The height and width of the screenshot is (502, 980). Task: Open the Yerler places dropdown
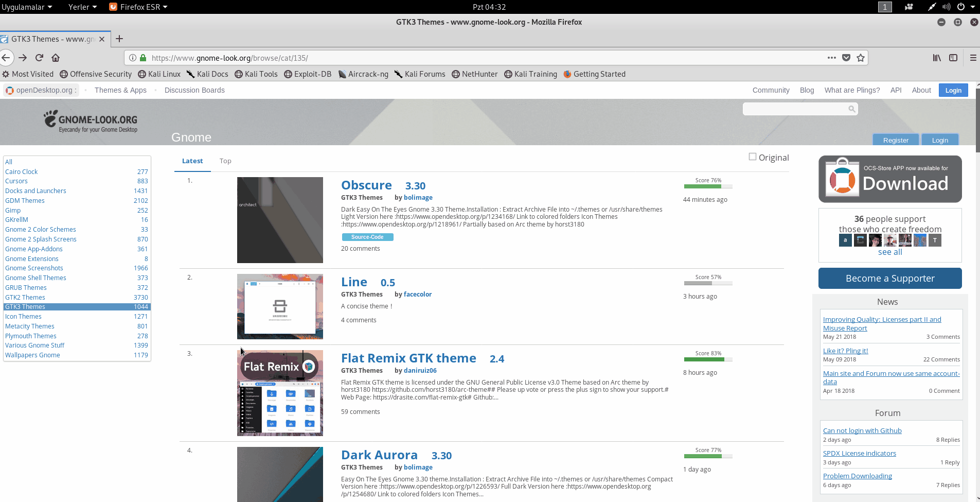point(82,7)
